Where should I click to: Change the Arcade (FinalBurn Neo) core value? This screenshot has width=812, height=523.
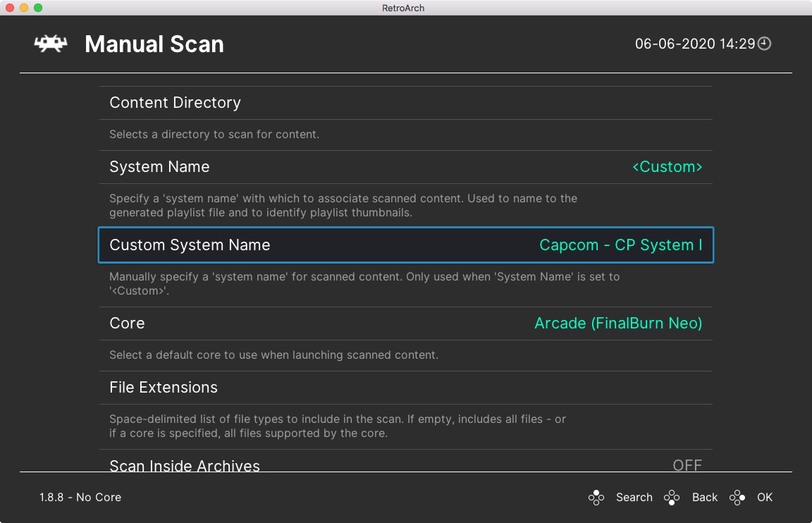coord(618,323)
